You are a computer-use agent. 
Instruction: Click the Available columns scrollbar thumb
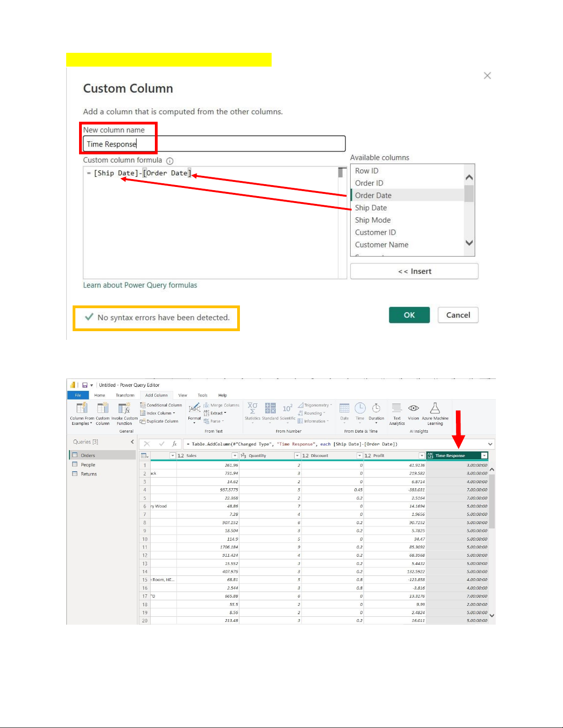(469, 193)
